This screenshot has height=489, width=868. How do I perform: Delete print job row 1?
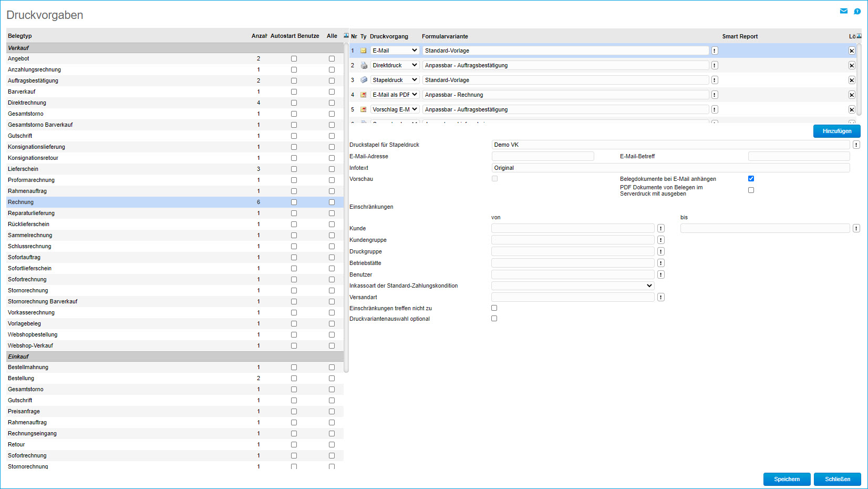pyautogui.click(x=852, y=50)
